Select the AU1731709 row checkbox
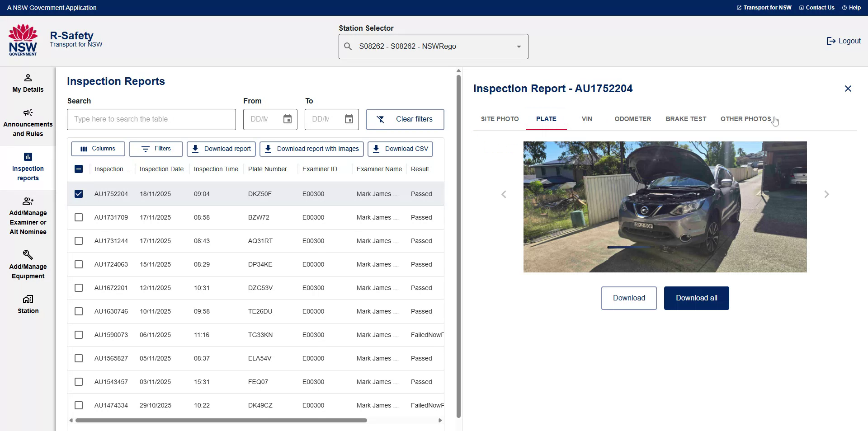This screenshot has width=868, height=431. 79,217
